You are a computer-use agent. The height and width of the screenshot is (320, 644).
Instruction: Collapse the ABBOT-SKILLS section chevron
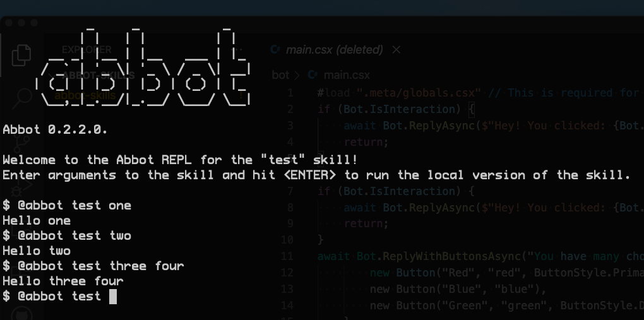click(51, 76)
